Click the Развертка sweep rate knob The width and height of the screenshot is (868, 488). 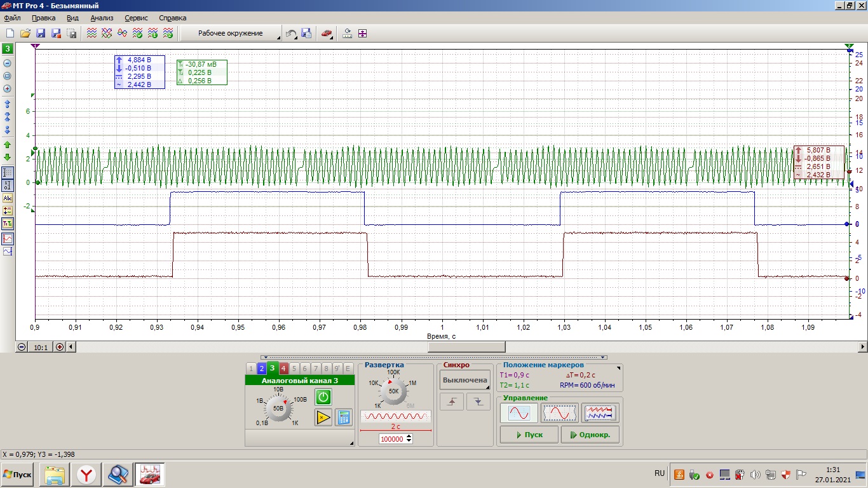tap(394, 391)
